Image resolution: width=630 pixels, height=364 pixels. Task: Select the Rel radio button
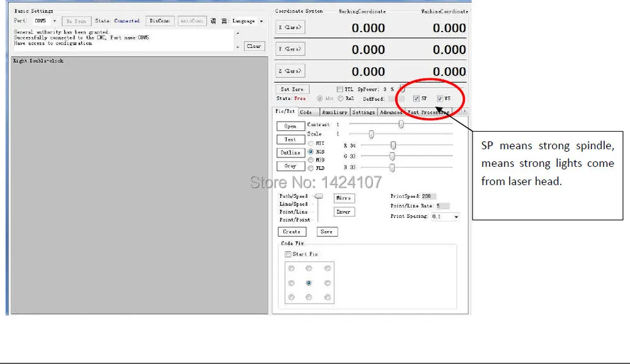click(x=341, y=98)
